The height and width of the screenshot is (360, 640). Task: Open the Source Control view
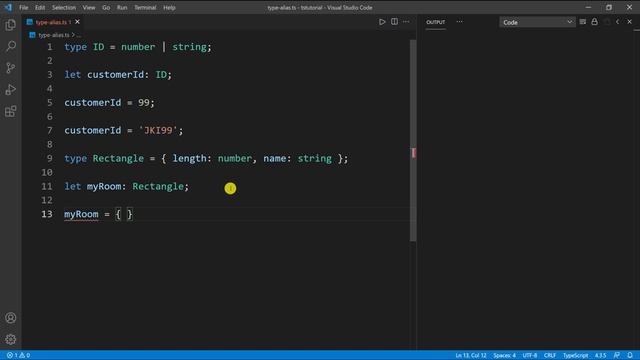click(11, 68)
